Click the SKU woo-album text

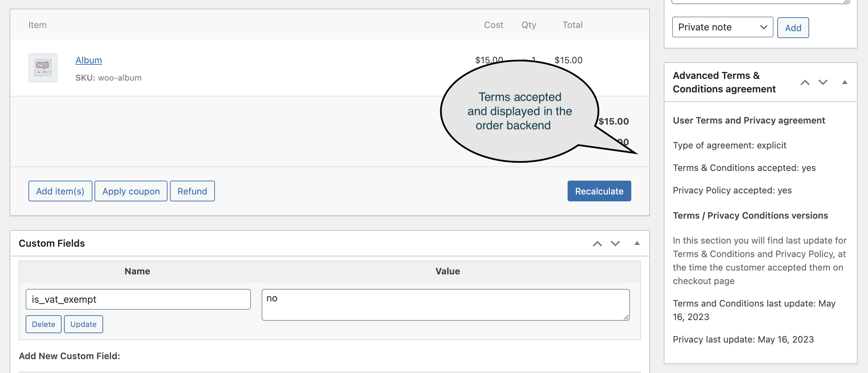pyautogui.click(x=108, y=78)
